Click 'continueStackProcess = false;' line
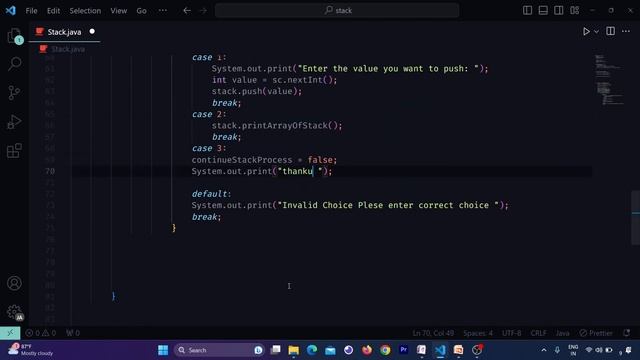Image resolution: width=640 pixels, height=360 pixels. [264, 160]
